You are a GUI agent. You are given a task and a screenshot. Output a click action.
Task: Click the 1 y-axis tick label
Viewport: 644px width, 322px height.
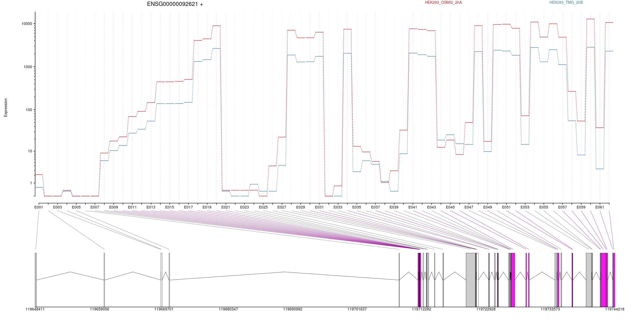coord(31,183)
